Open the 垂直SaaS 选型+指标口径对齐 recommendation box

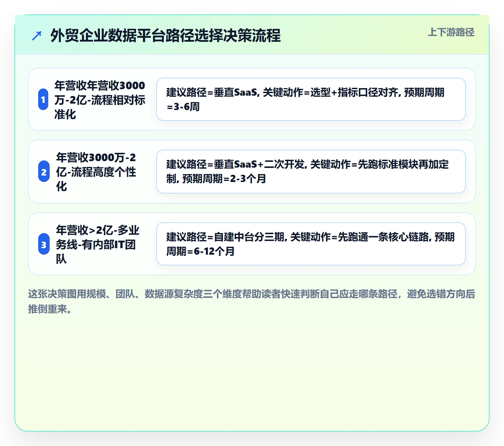pos(311,99)
